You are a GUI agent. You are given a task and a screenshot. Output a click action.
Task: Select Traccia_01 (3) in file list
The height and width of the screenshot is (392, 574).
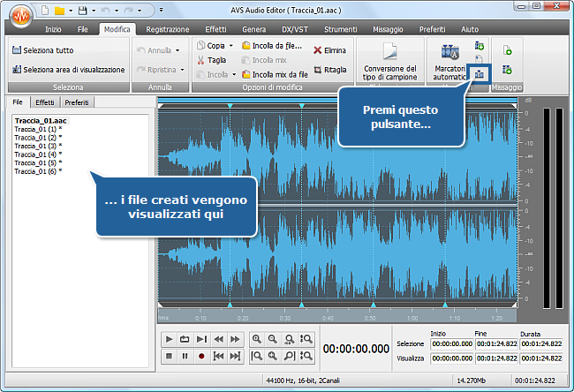(35, 146)
